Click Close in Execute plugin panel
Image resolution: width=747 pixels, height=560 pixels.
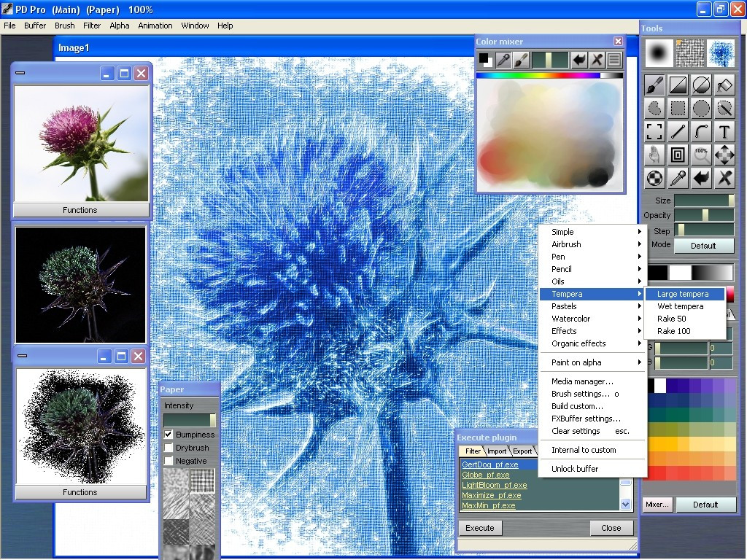tap(611, 528)
